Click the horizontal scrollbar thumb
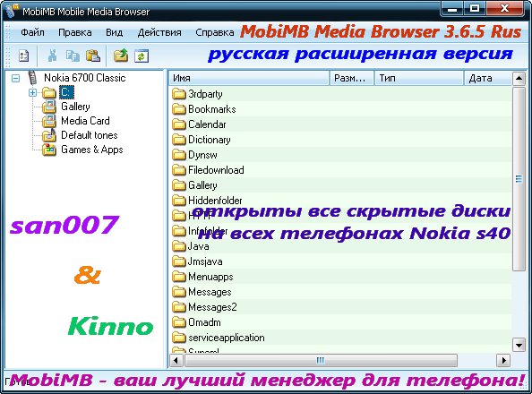The height and width of the screenshot is (394, 532). [321, 360]
